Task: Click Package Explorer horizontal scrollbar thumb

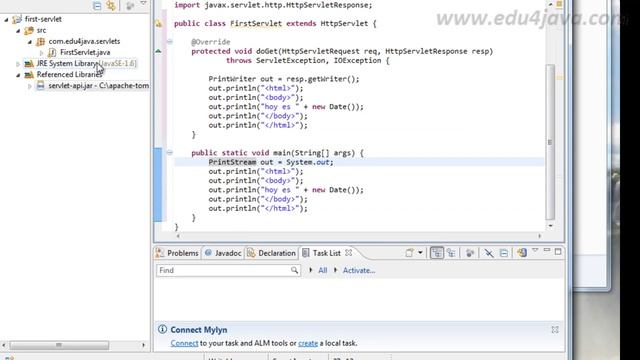Action: point(59,345)
